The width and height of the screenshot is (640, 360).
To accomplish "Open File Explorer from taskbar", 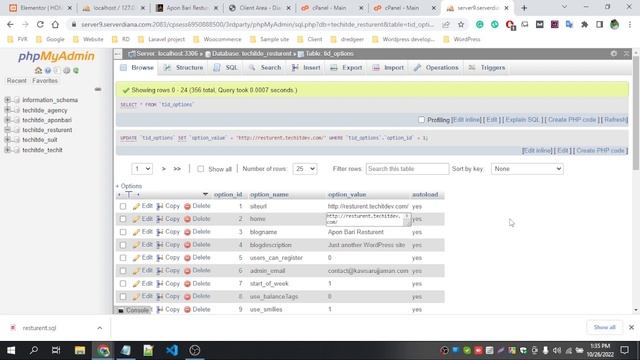I will coord(80,350).
